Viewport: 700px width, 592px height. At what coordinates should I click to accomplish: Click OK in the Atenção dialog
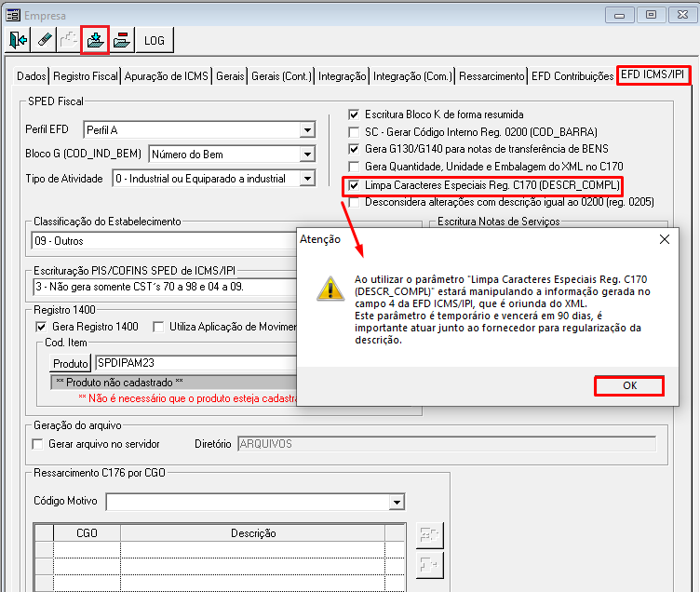pyautogui.click(x=629, y=385)
